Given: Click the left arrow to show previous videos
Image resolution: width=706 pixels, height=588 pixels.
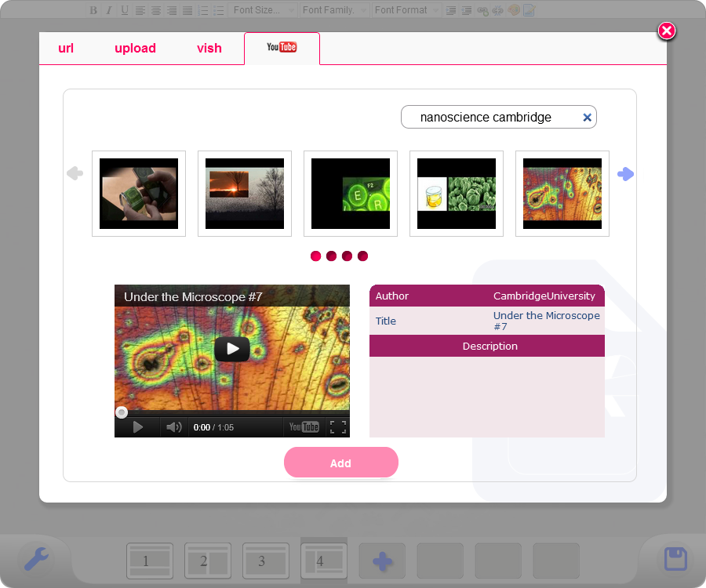Looking at the screenshot, I should pyautogui.click(x=75, y=173).
